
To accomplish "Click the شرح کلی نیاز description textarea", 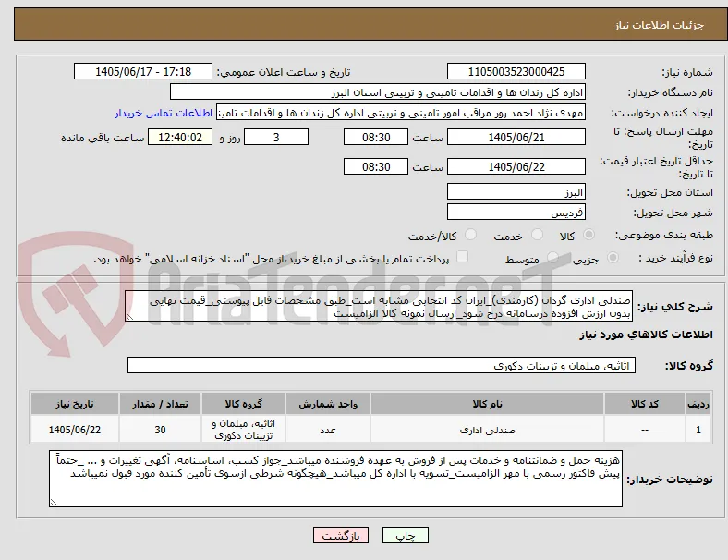I will [379, 307].
